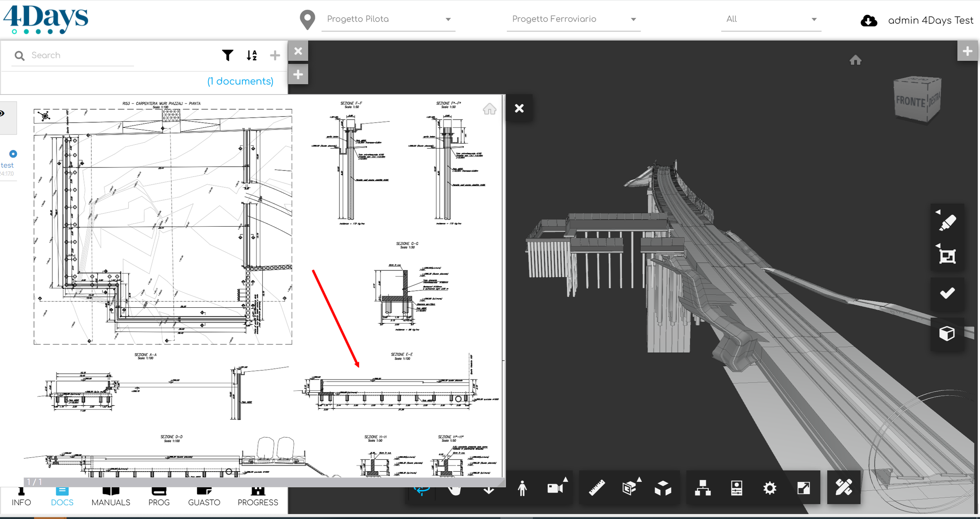Click the (1 documents) link
This screenshot has width=980, height=519.
(x=240, y=81)
